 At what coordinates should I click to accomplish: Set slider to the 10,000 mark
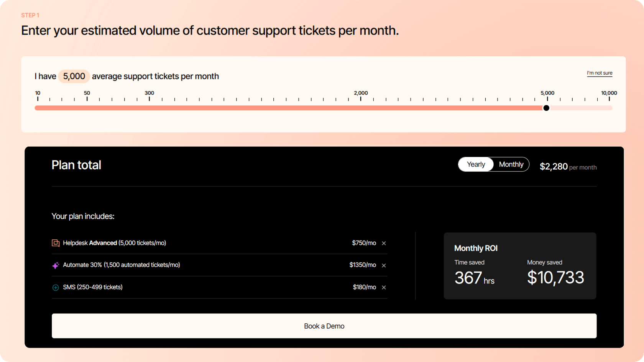(609, 108)
